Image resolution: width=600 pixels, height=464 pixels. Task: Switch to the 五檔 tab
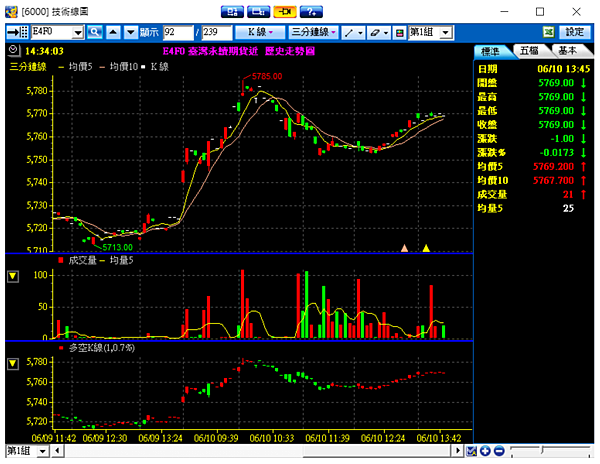pyautogui.click(x=530, y=51)
